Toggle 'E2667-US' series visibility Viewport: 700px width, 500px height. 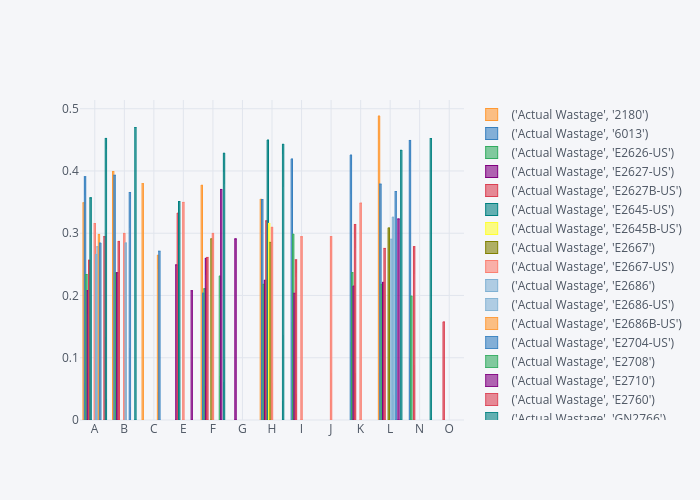[x=592, y=267]
